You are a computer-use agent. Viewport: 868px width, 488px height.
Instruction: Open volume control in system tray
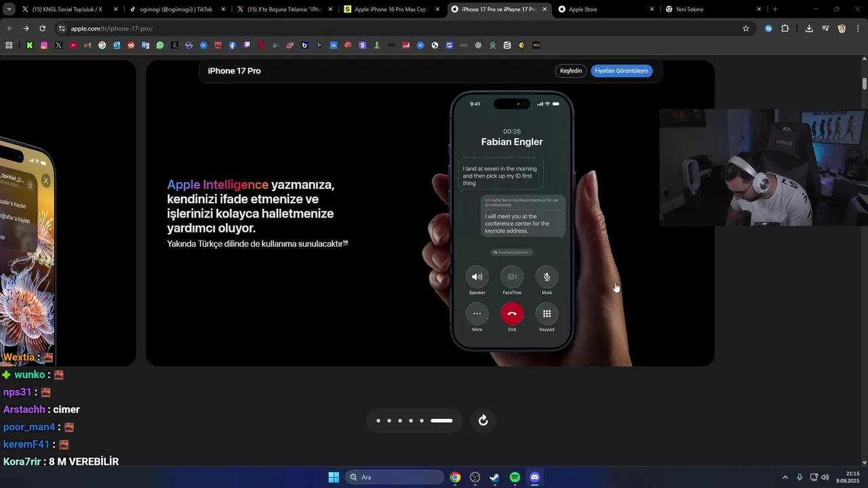[825, 477]
